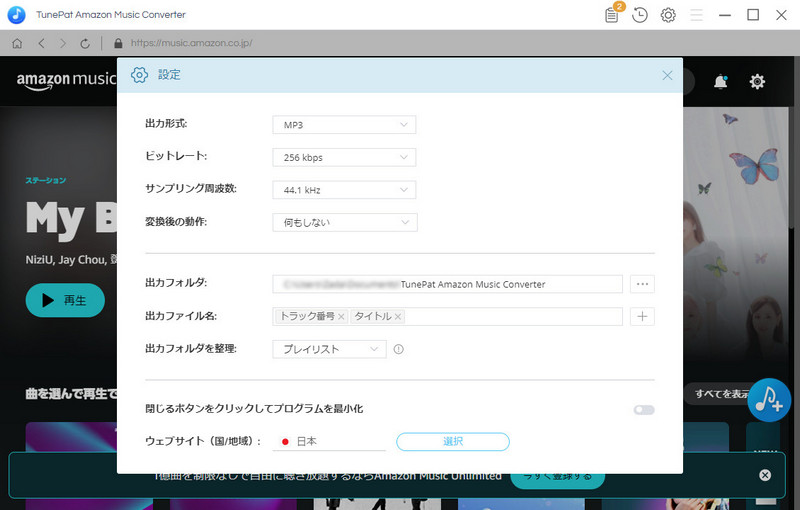Screen dimensions: 800x510
Task: Toggle minimize-on-close switch
Action: 643,409
